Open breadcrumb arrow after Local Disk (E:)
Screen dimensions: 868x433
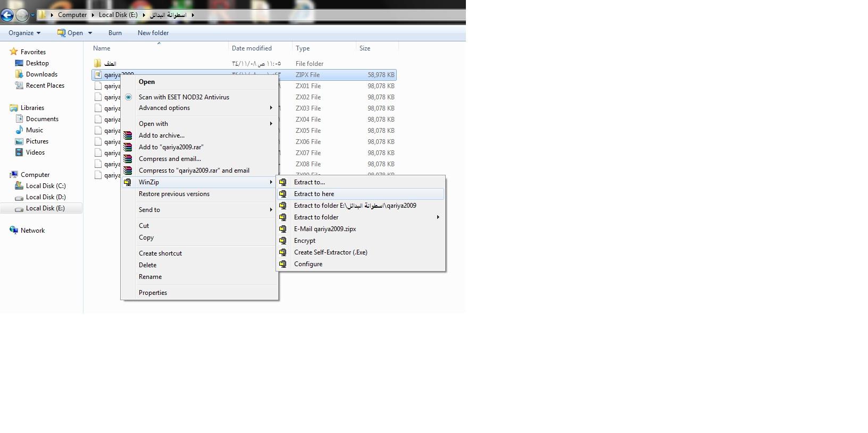[144, 15]
